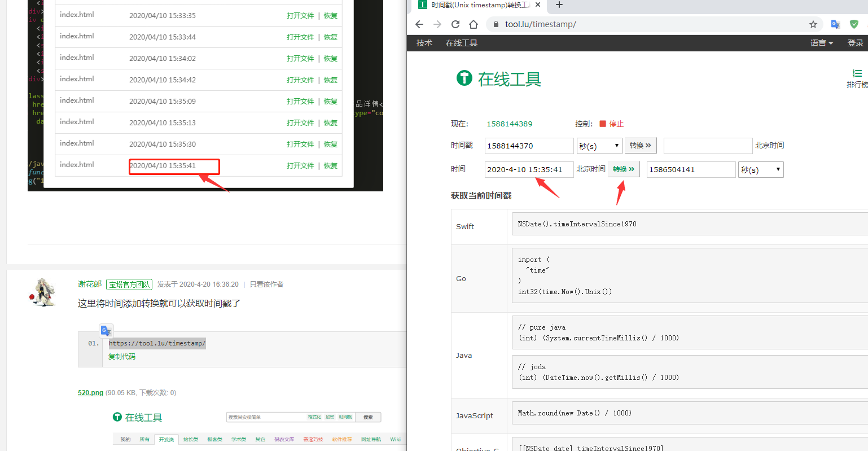This screenshot has width=868, height=451.
Task: Expand the 语言 language menu
Action: click(822, 43)
